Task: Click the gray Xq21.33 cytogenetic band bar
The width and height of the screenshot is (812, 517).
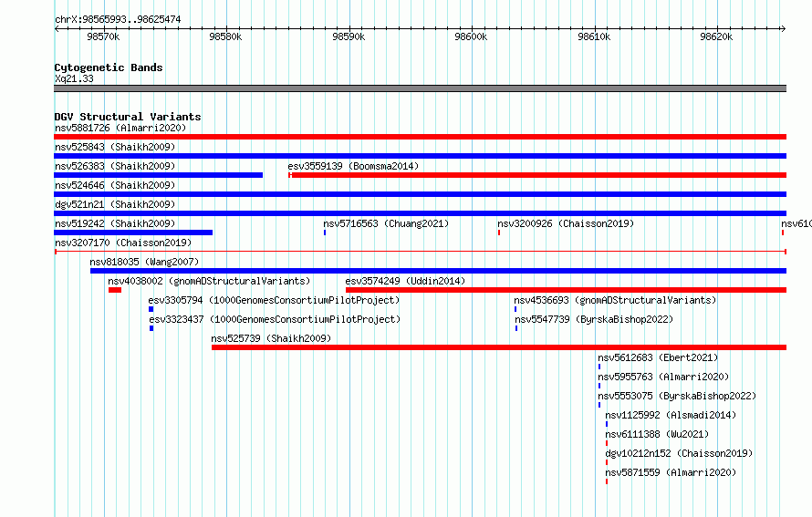Action: pos(420,88)
